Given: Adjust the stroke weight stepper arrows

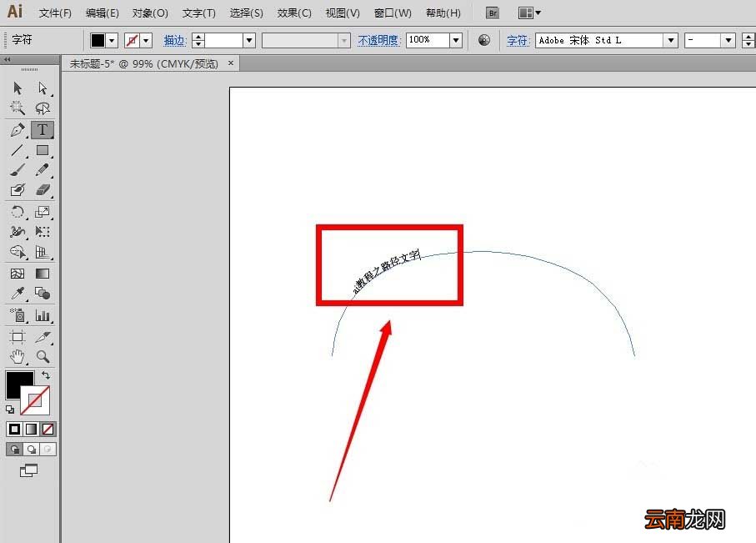Looking at the screenshot, I should (x=198, y=41).
